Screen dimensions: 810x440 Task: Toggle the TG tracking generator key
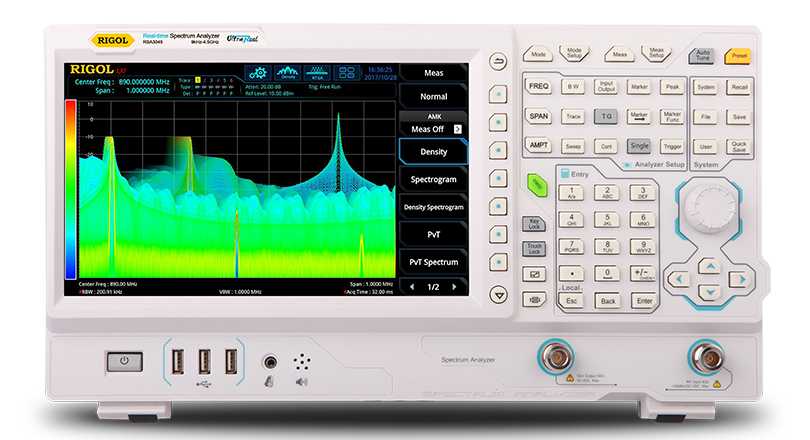click(606, 116)
